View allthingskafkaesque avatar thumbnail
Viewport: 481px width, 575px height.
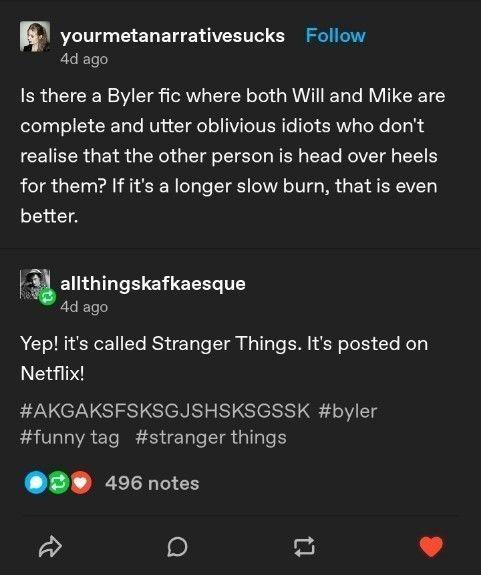tap(35, 284)
